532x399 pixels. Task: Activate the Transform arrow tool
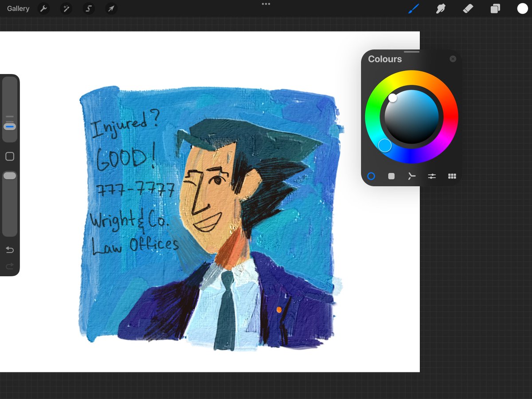click(111, 8)
